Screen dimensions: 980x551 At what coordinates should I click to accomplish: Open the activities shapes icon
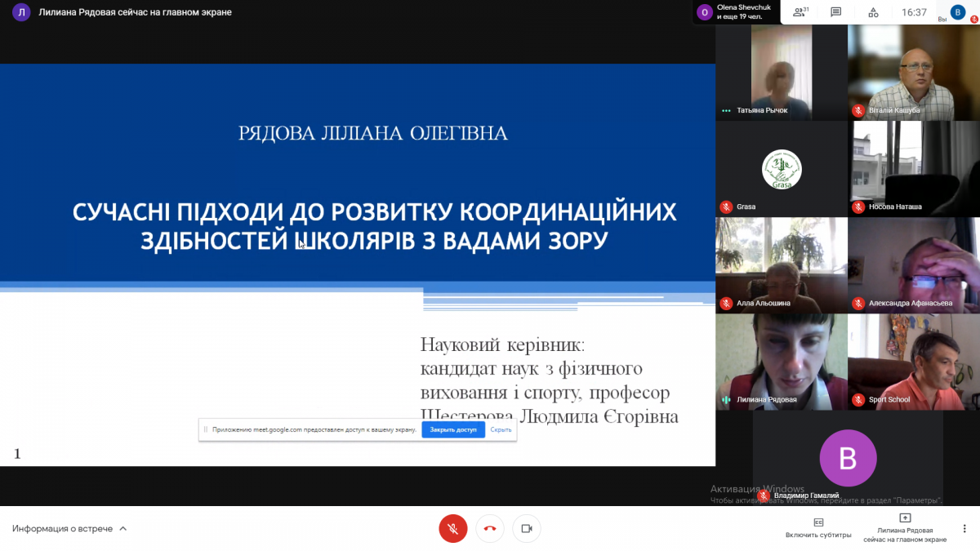[873, 12]
